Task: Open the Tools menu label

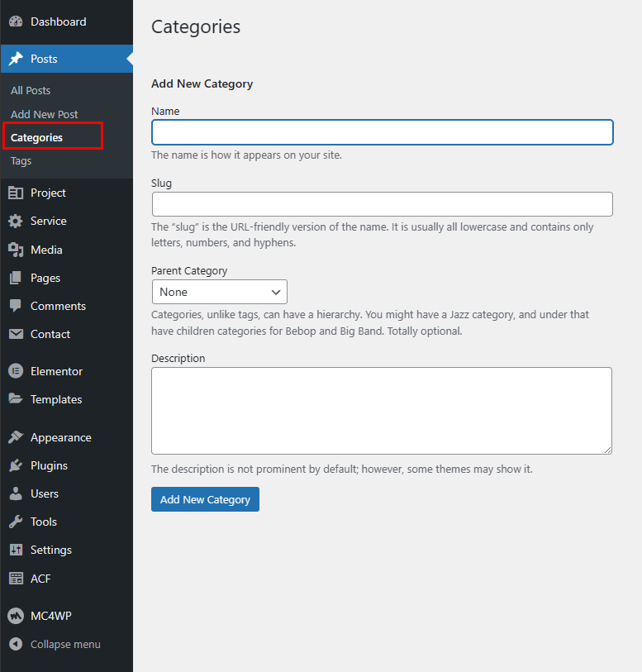Action: tap(43, 522)
